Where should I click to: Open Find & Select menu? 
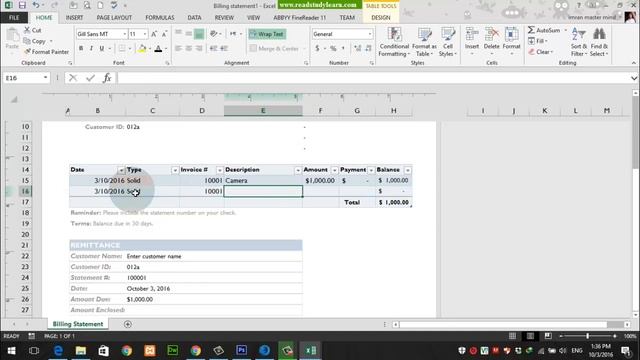[599, 42]
